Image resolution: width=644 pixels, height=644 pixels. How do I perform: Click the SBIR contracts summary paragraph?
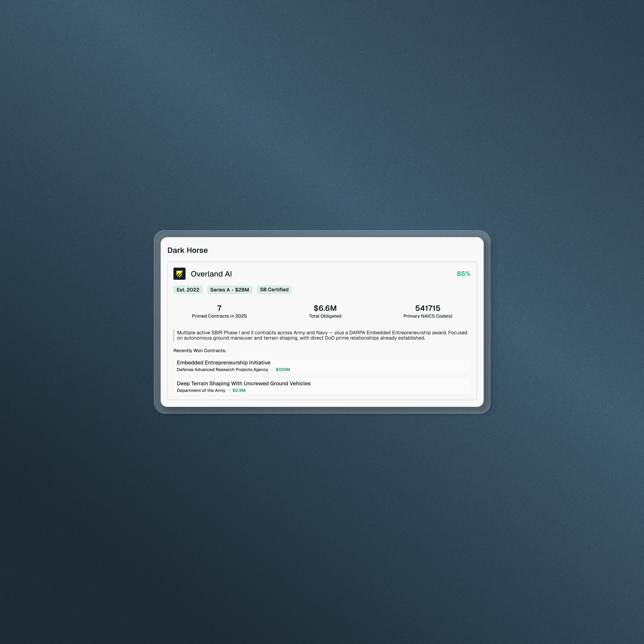pos(321,335)
